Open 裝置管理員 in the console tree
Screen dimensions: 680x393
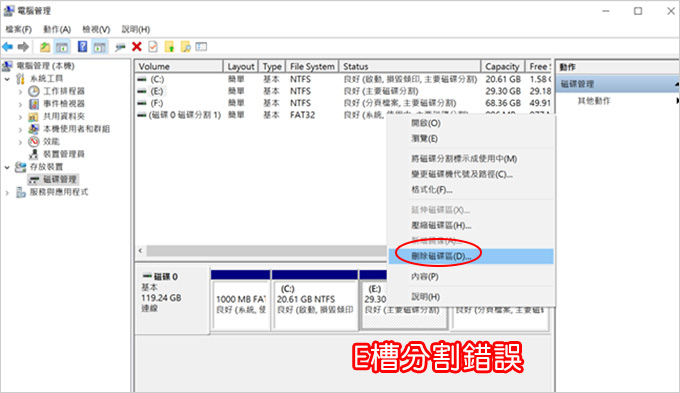(64, 154)
